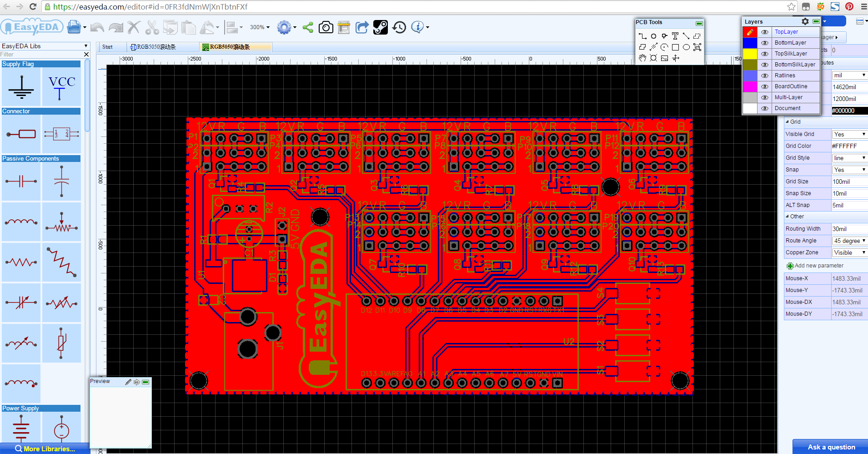Switch to the Start tab

tap(108, 47)
